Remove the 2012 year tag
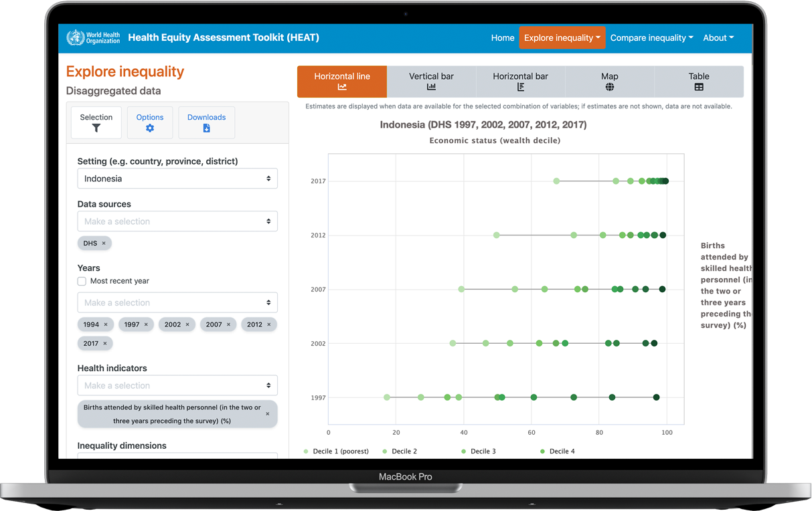Viewport: 812px width, 511px height. pyautogui.click(x=269, y=324)
